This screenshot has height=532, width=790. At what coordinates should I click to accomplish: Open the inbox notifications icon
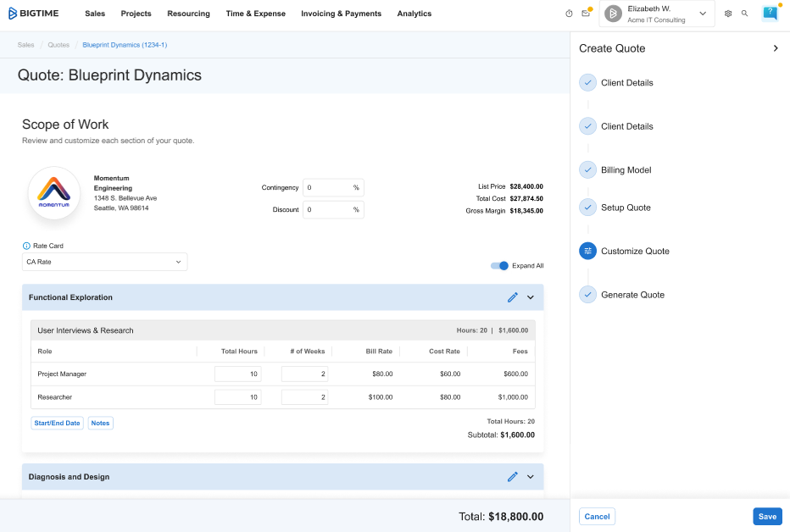point(585,14)
